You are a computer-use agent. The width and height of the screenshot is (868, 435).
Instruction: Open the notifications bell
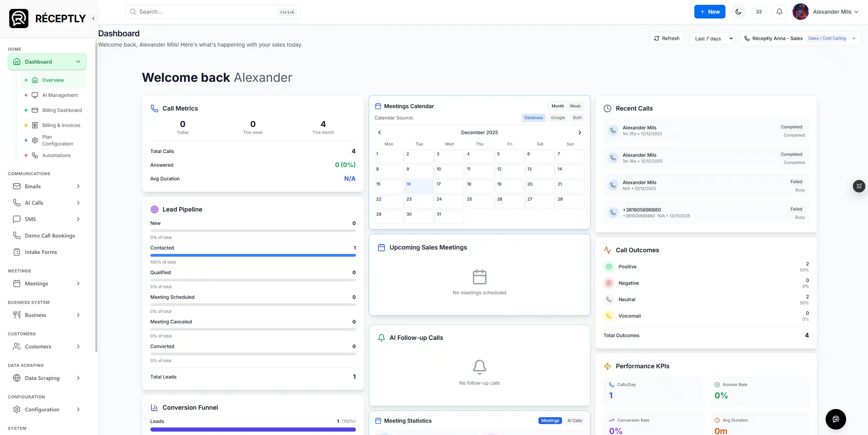779,12
